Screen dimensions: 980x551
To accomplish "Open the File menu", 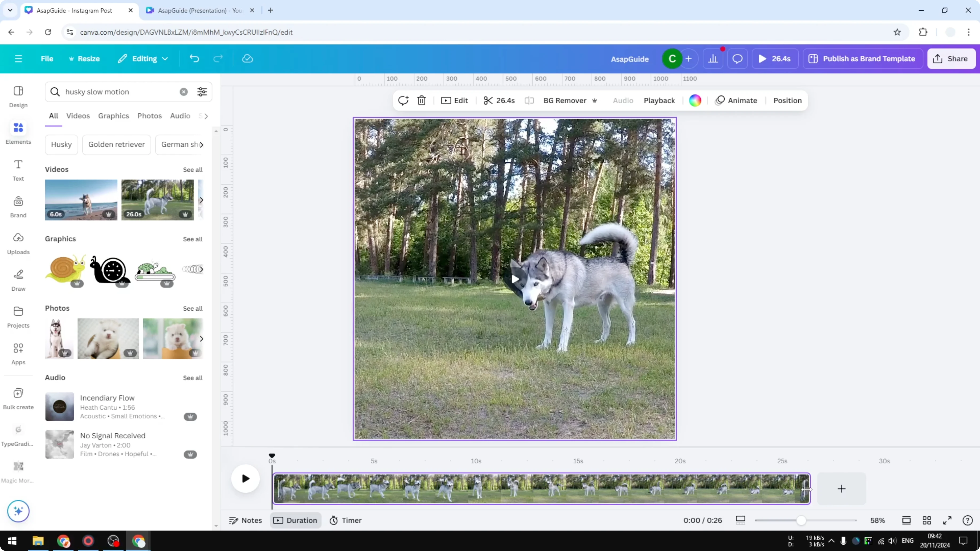I will point(47,58).
